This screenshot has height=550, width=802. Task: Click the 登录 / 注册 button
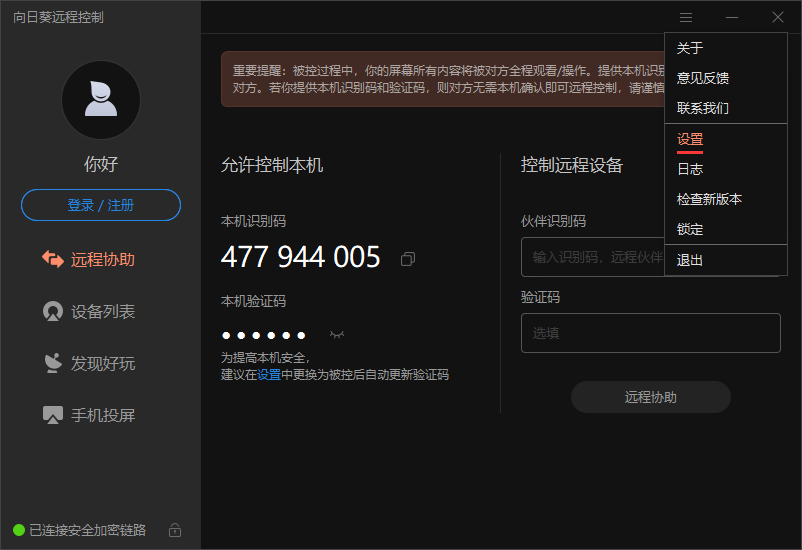coord(101,205)
